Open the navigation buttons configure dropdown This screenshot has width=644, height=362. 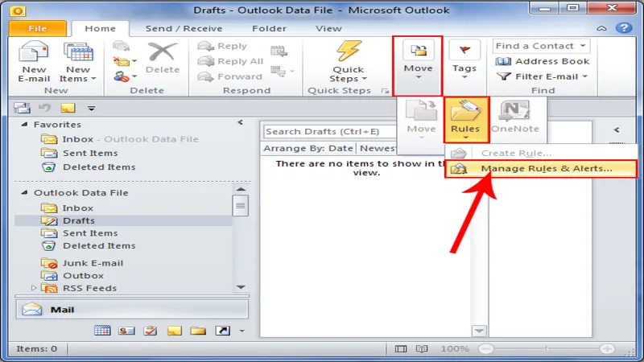242,331
